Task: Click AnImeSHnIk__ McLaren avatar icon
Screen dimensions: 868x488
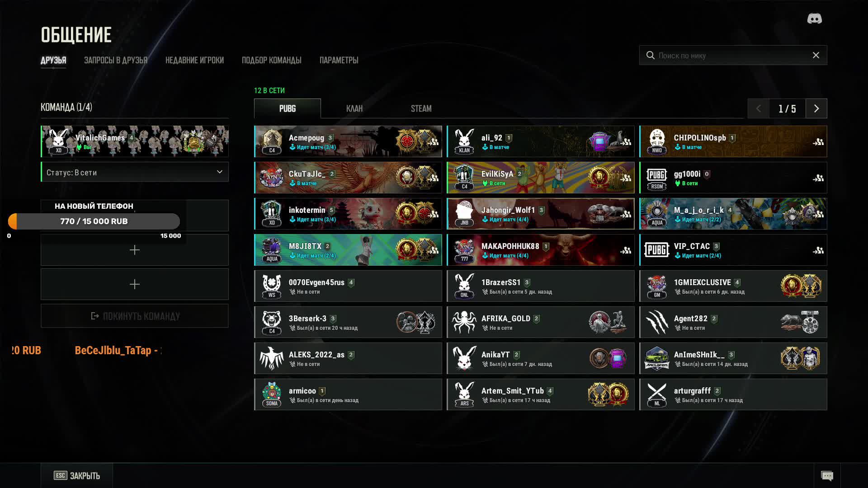Action: point(656,358)
